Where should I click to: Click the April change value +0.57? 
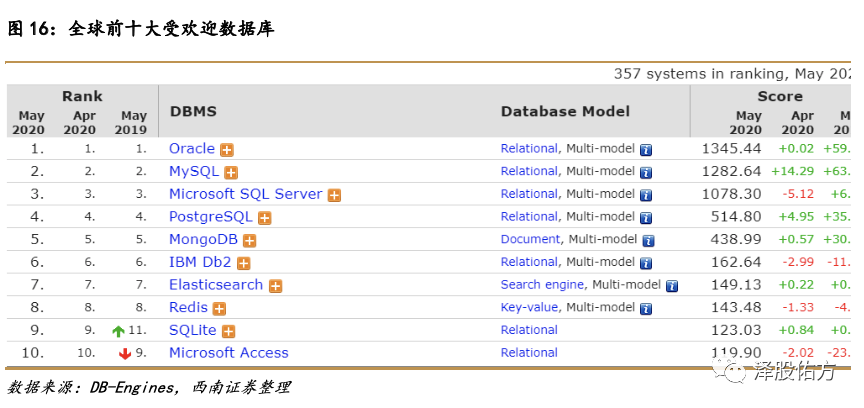796,239
